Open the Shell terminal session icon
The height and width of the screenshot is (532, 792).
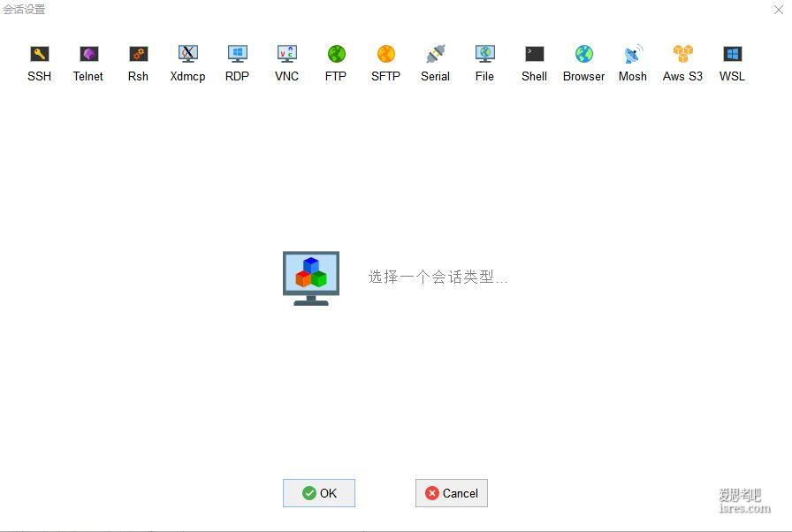tap(535, 54)
